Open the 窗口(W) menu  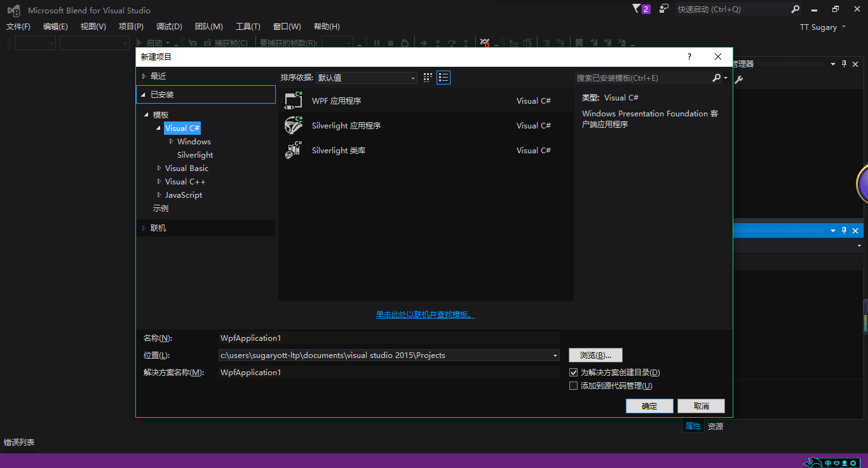287,26
